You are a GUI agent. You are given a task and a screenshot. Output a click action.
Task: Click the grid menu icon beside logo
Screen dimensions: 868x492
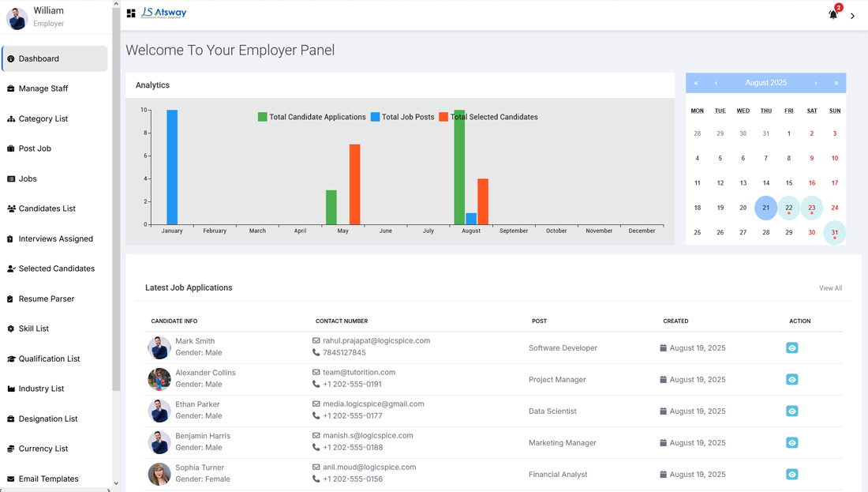[131, 13]
